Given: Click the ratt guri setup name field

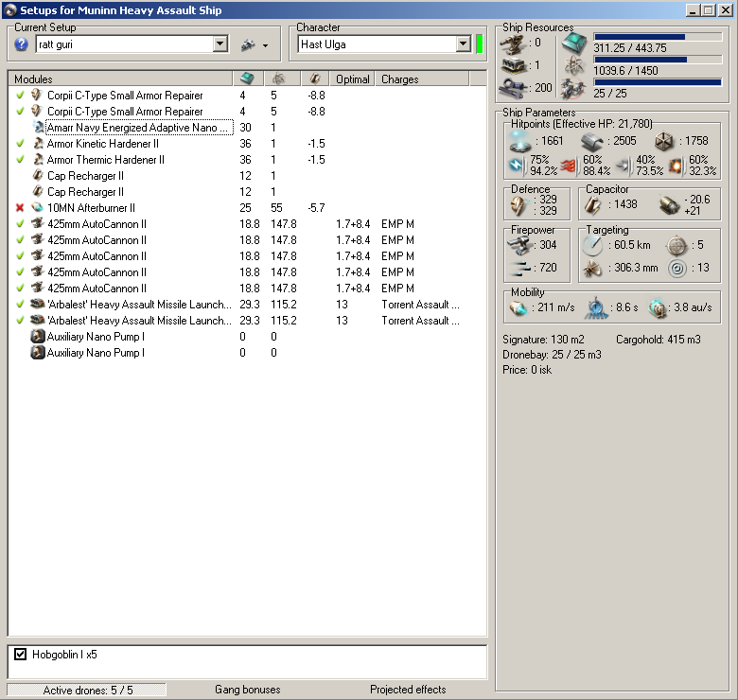Looking at the screenshot, I should pyautogui.click(x=125, y=44).
